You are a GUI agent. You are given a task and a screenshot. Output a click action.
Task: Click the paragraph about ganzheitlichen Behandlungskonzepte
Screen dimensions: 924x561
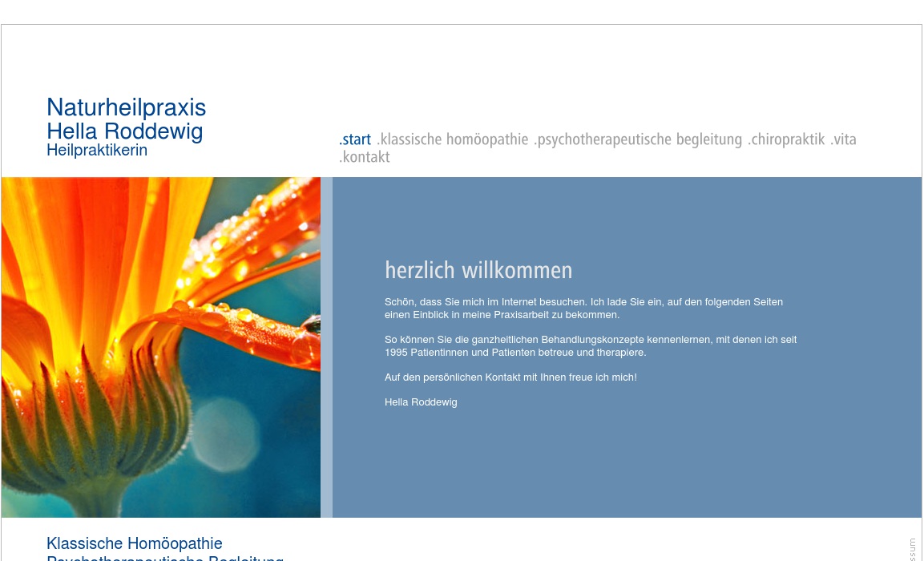(591, 346)
